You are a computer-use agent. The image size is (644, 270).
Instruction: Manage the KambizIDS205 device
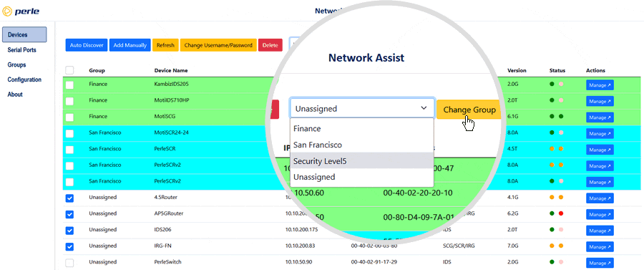coord(600,85)
